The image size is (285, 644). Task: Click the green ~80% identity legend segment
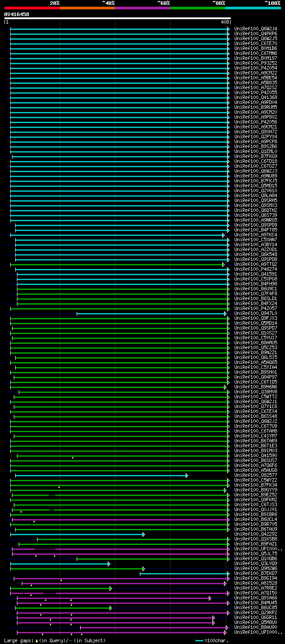pyautogui.click(x=198, y=8)
